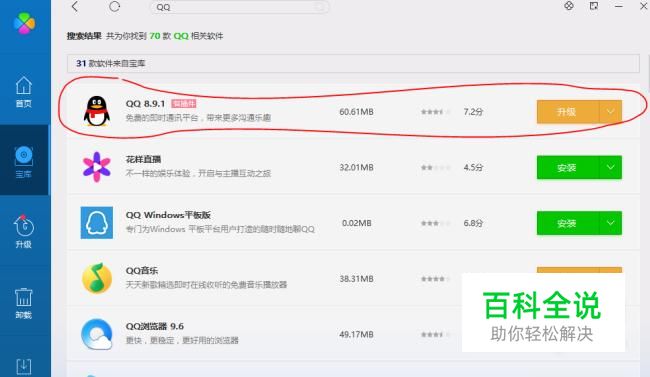The height and width of the screenshot is (377, 650).
Task: Open the QQ Windows平板版 title
Action: click(x=168, y=215)
